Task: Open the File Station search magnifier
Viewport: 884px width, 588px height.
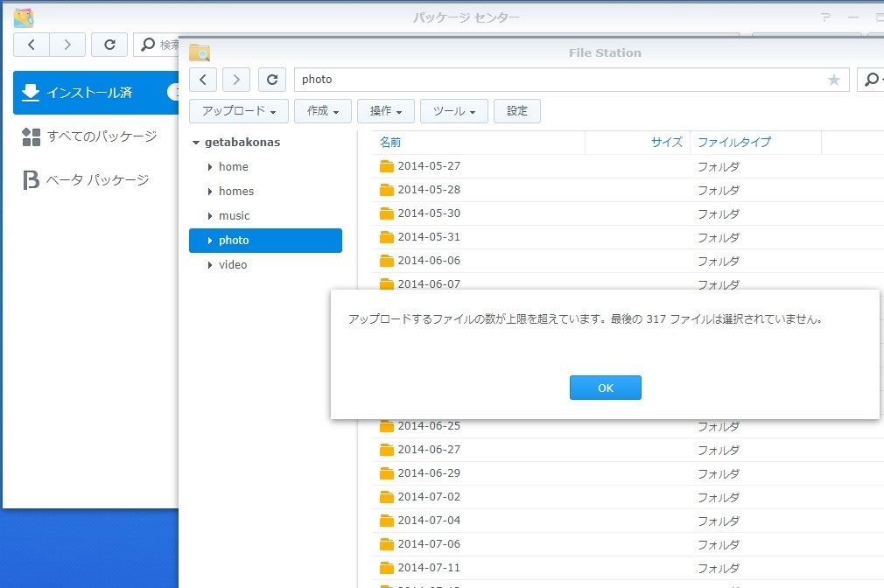Action: click(x=872, y=79)
